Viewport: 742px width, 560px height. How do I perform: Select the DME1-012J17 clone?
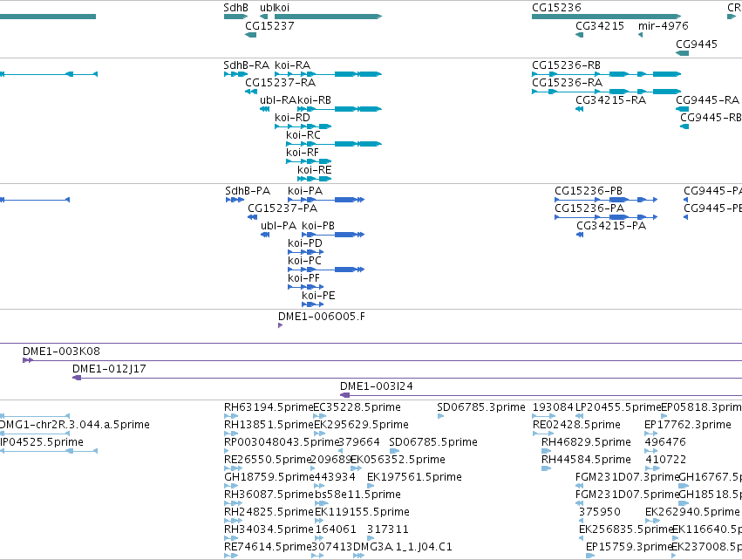pos(407,378)
